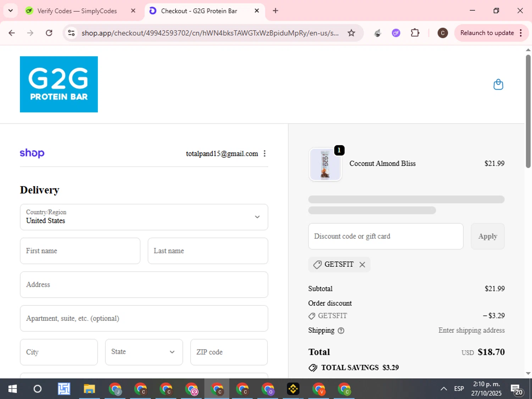Switch to Chrome with the J profile badge

tap(115, 389)
